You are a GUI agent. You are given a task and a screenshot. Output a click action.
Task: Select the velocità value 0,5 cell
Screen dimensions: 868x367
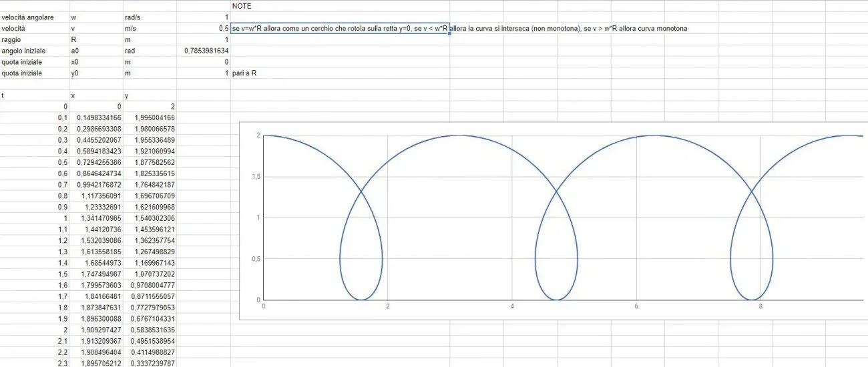click(204, 29)
